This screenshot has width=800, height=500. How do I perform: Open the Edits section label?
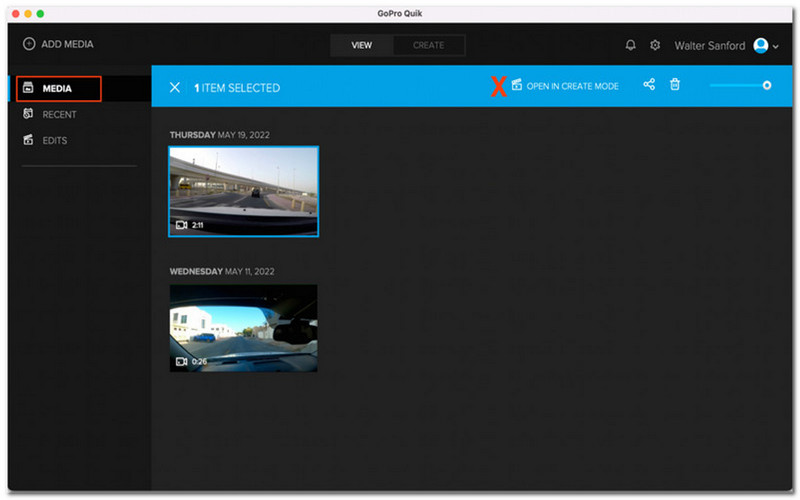(55, 141)
